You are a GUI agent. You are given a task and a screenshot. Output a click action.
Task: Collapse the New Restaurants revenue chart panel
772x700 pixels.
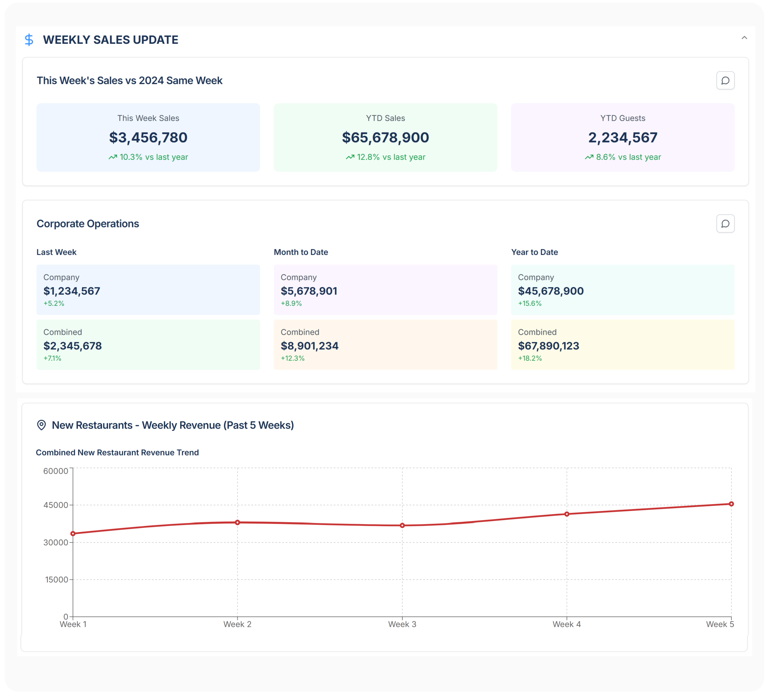pyautogui.click(x=173, y=425)
